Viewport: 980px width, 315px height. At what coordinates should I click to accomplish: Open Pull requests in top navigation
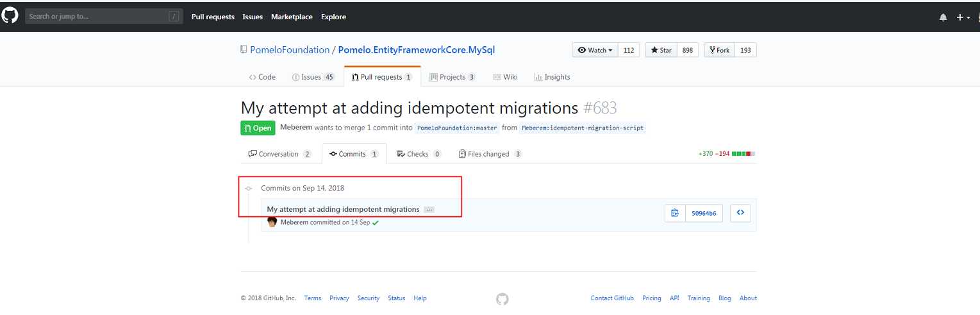(x=213, y=17)
